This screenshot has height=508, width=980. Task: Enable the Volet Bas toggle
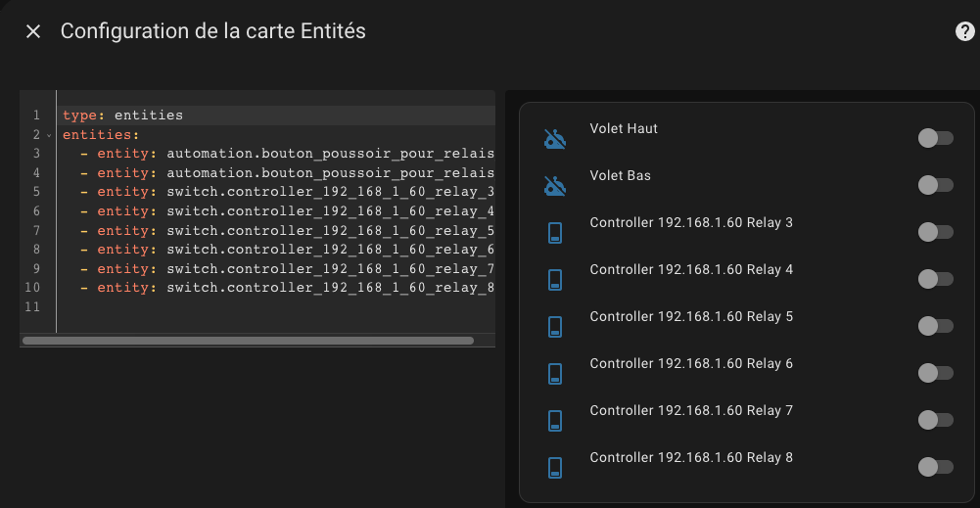(x=935, y=185)
